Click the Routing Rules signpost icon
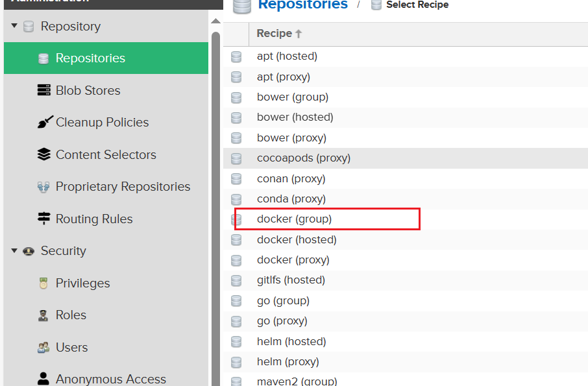This screenshot has width=588, height=386. click(x=43, y=219)
